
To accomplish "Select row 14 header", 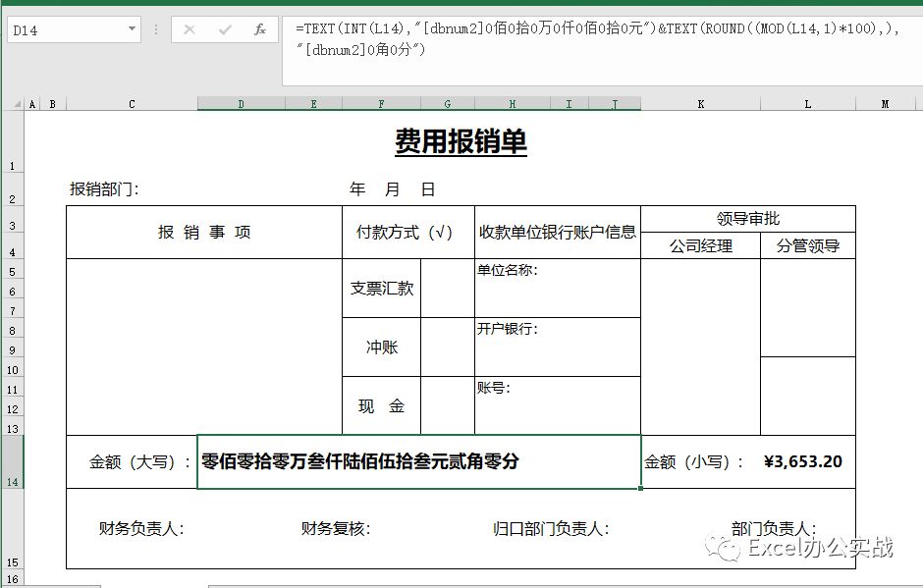I will 12,462.
